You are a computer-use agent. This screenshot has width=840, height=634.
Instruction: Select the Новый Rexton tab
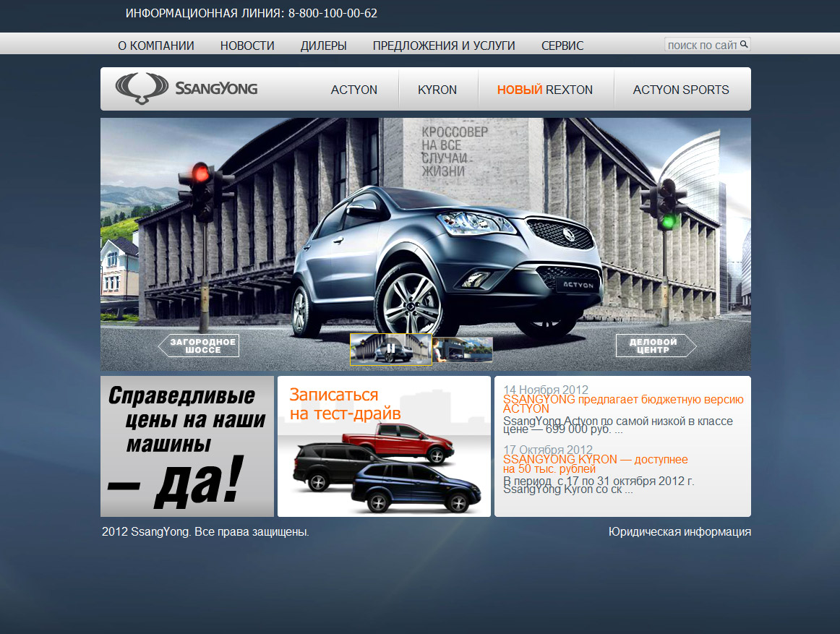[545, 90]
